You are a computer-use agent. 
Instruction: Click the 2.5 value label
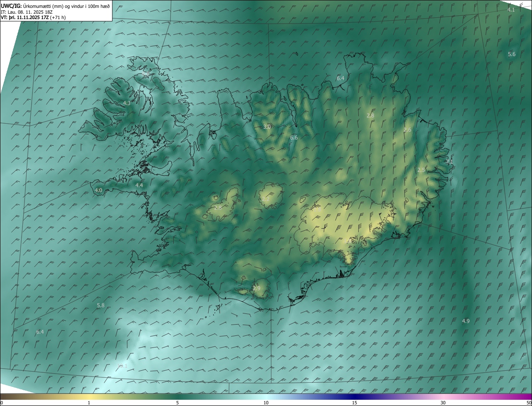421,170
